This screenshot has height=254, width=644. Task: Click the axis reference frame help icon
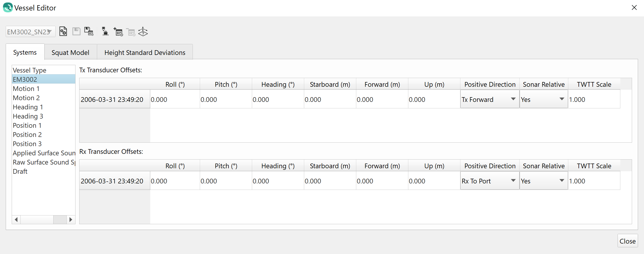click(143, 32)
